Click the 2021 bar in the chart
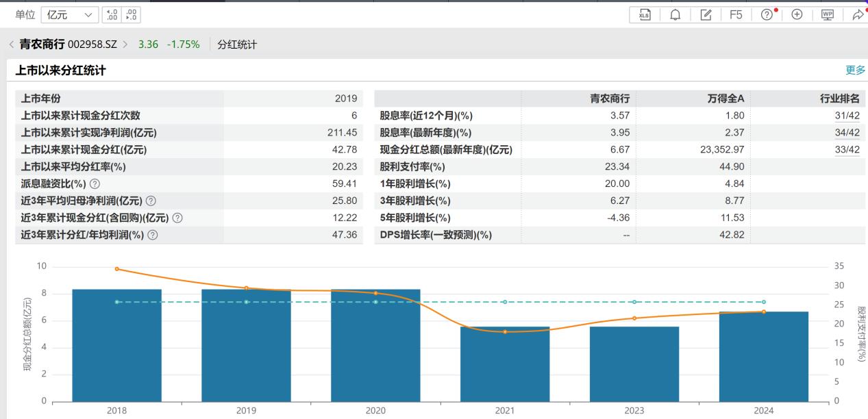The width and height of the screenshot is (868, 419). [x=505, y=364]
